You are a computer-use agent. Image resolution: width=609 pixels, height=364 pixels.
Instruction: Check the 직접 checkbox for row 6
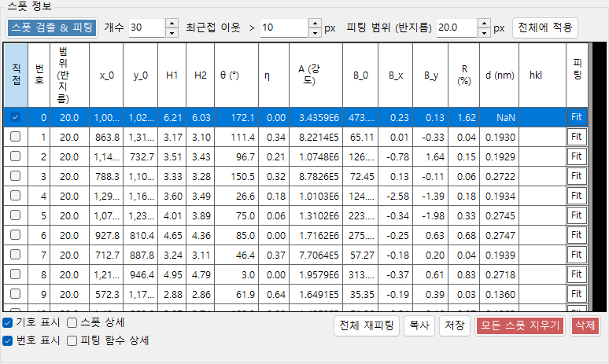pyautogui.click(x=15, y=235)
